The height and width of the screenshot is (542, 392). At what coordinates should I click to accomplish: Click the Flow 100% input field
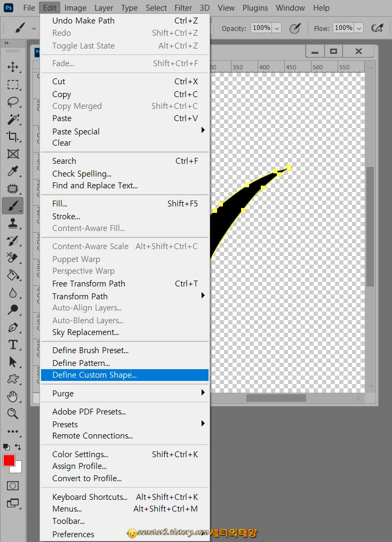(x=343, y=28)
